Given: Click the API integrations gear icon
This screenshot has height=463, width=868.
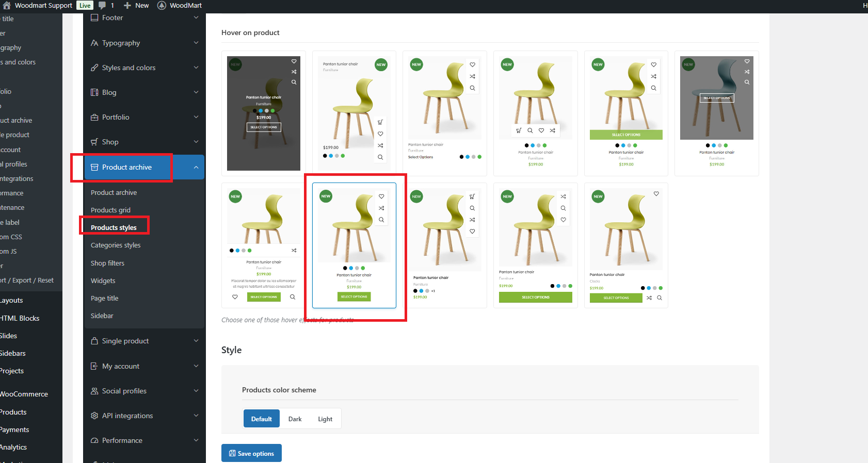Looking at the screenshot, I should coord(94,416).
